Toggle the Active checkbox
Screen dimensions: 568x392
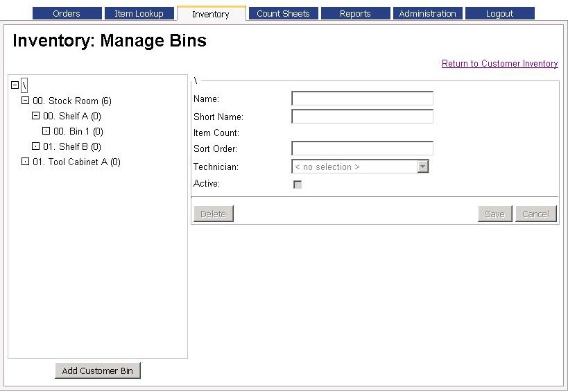(298, 184)
